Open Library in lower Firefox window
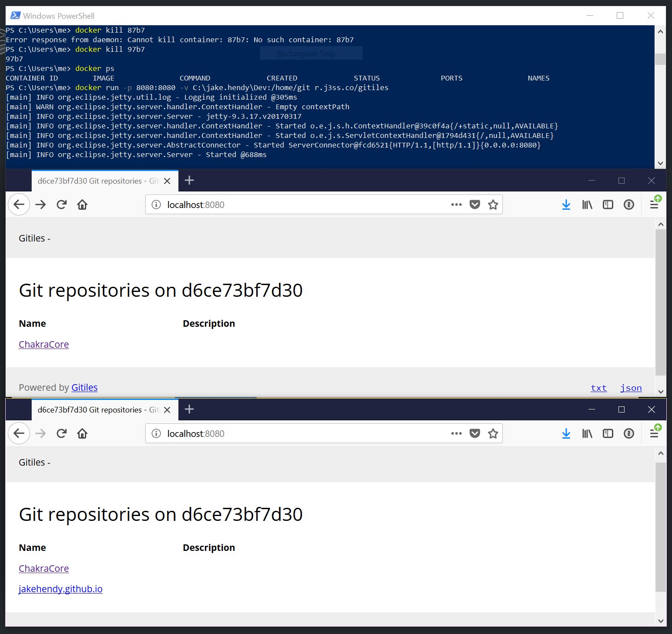This screenshot has width=672, height=634. click(x=587, y=433)
